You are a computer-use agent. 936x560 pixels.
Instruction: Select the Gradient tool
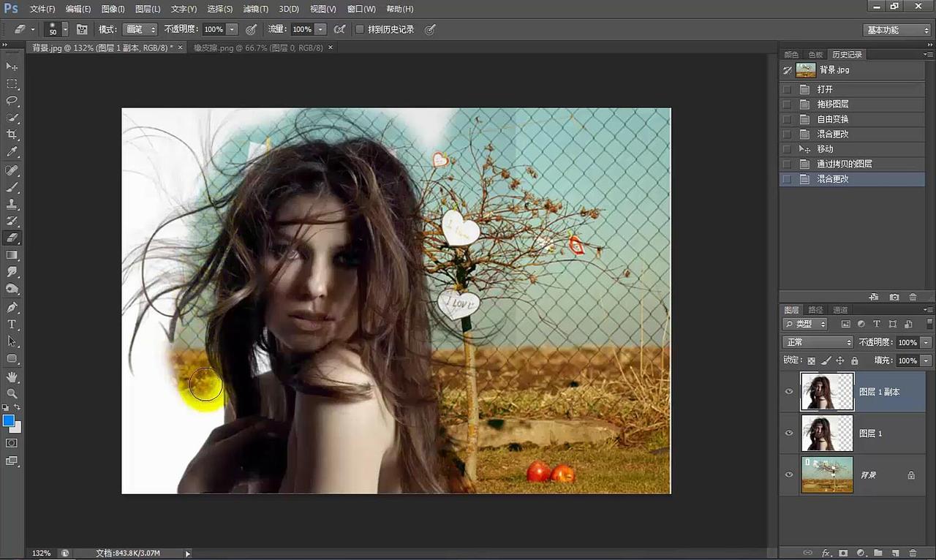pyautogui.click(x=12, y=255)
